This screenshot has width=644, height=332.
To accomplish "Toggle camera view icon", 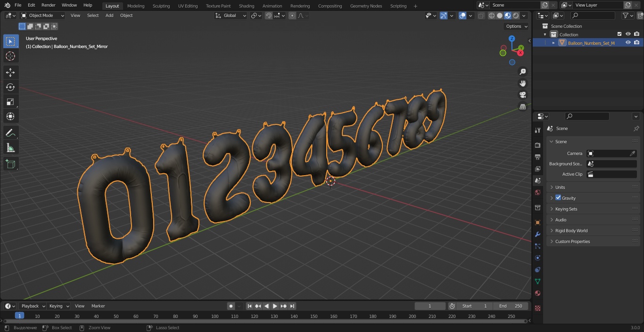I will pyautogui.click(x=523, y=95).
